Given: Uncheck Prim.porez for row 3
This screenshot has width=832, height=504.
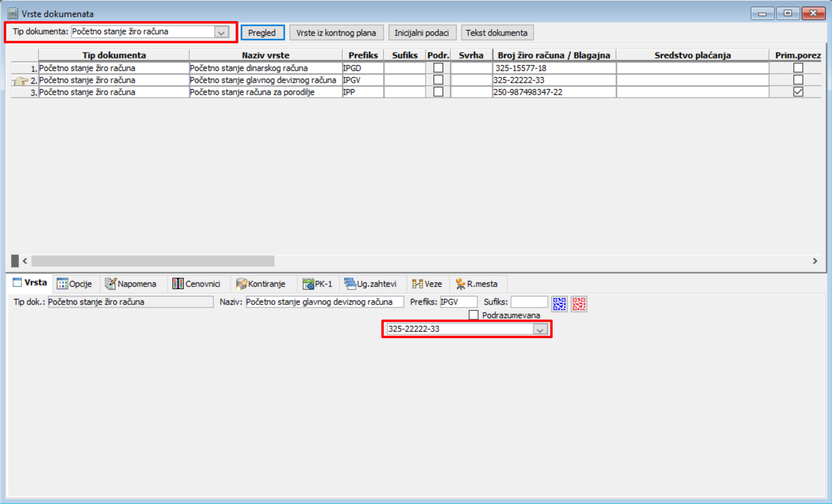Looking at the screenshot, I should (798, 92).
